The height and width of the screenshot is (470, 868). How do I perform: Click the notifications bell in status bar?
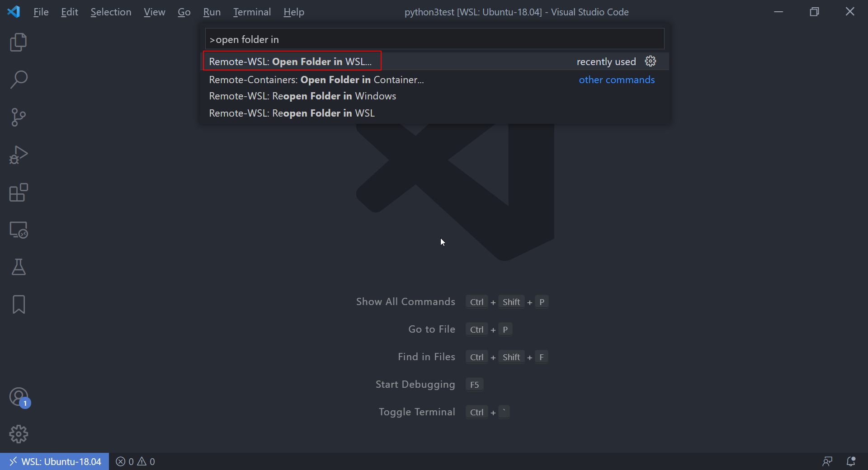pyautogui.click(x=851, y=461)
